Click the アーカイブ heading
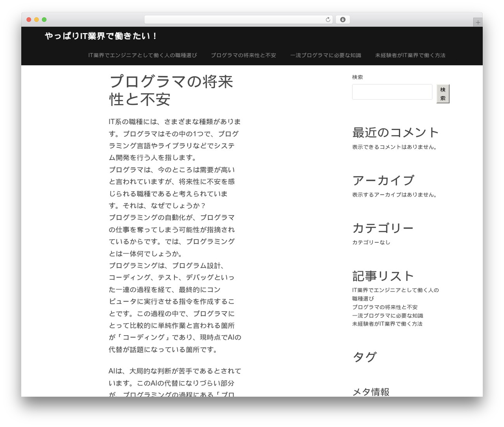 click(x=383, y=180)
